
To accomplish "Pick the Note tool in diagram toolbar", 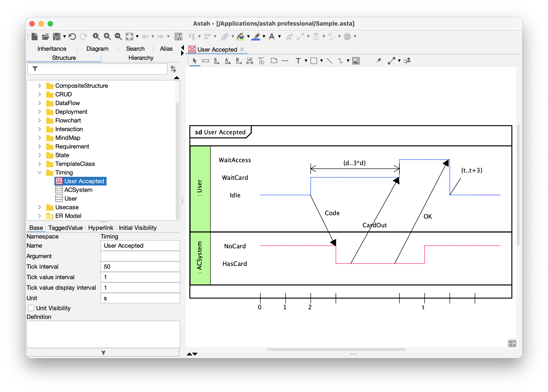I will tap(274, 61).
